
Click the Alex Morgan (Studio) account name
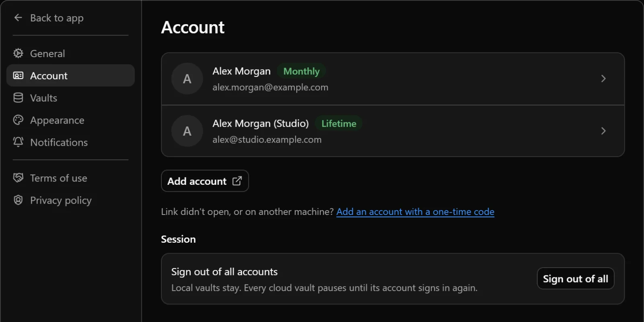[260, 124]
